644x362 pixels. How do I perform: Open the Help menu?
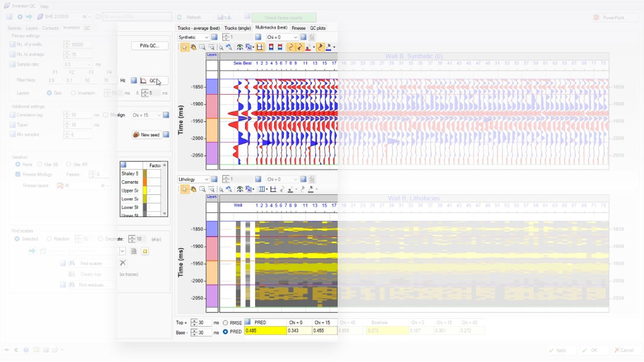tap(44, 6)
